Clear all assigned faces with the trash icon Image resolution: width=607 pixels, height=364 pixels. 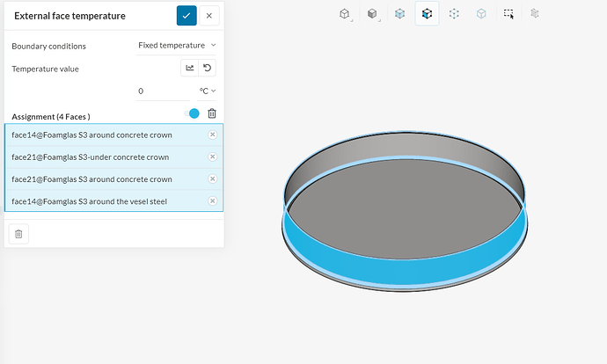212,113
